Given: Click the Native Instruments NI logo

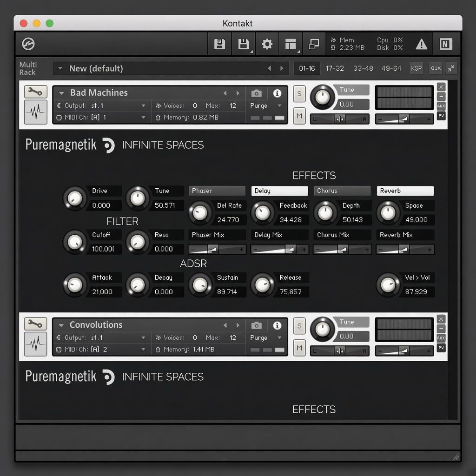Looking at the screenshot, I should pos(446,44).
